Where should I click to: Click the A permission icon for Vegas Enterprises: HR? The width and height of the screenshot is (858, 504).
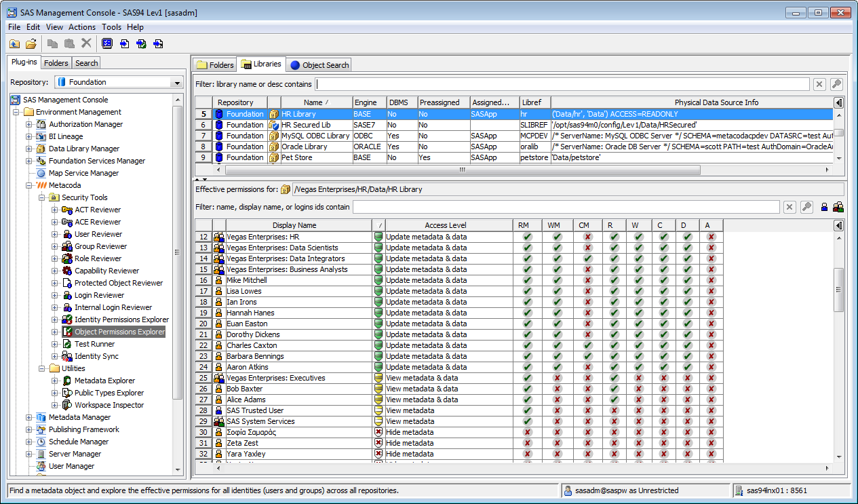coord(710,237)
